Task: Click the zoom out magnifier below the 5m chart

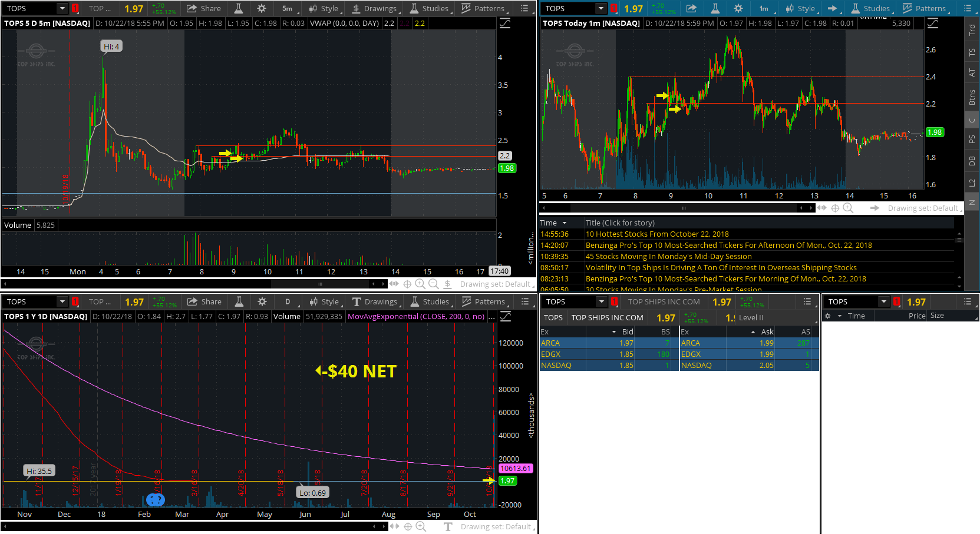Action: click(433, 284)
